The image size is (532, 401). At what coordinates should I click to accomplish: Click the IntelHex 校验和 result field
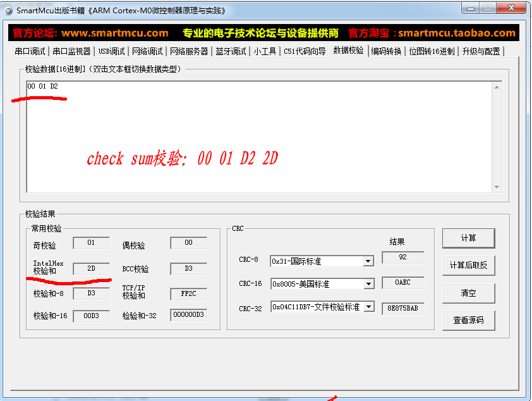(91, 269)
